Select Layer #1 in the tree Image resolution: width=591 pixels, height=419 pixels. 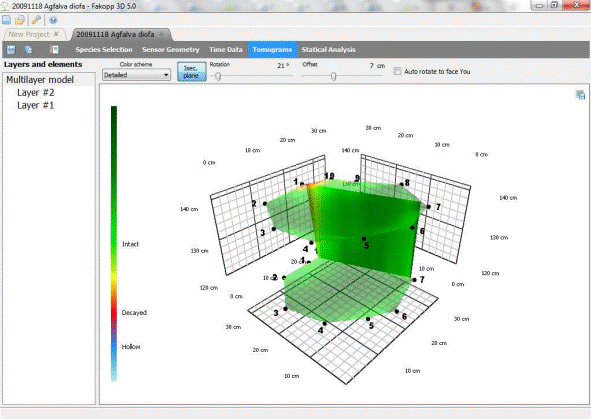[35, 106]
